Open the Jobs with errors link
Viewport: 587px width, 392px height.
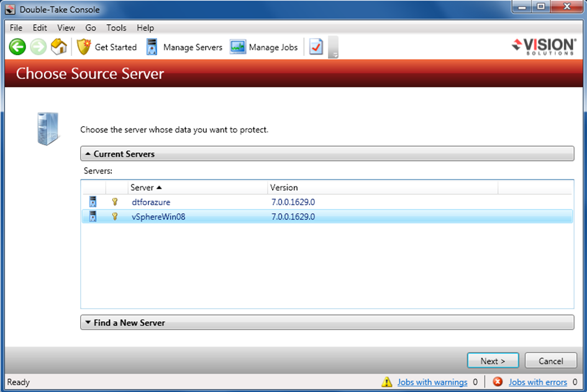pos(537,382)
